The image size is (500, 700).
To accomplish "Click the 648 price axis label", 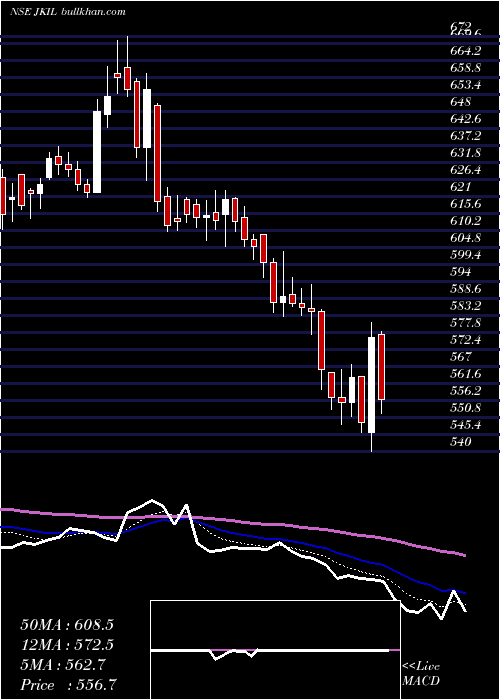I will pyautogui.click(x=461, y=102).
